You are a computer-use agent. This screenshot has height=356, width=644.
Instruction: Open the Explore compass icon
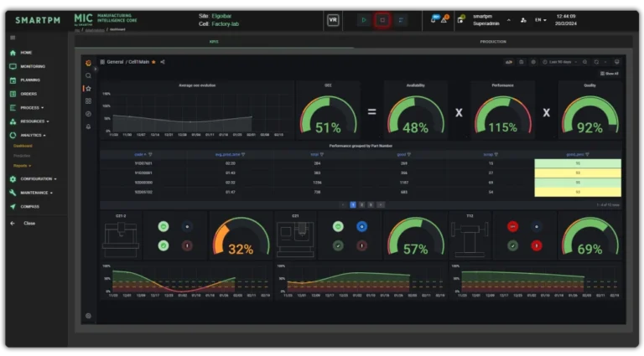(x=88, y=114)
